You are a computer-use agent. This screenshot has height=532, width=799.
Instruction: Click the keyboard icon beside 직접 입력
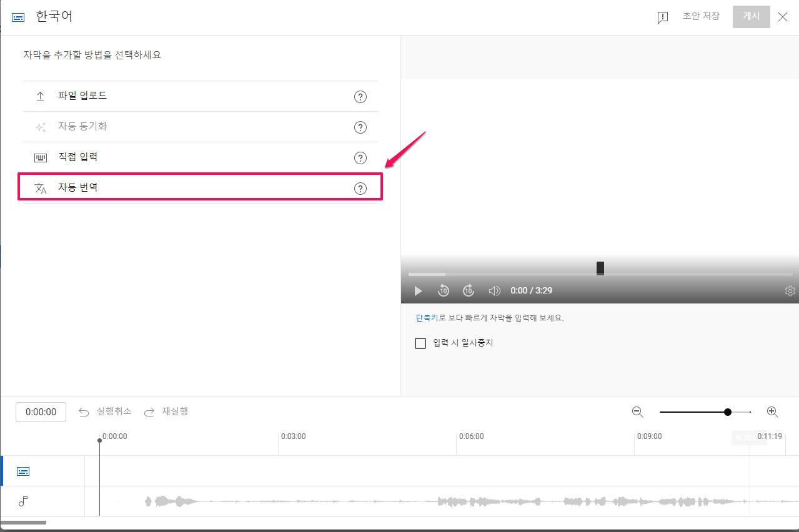click(40, 157)
